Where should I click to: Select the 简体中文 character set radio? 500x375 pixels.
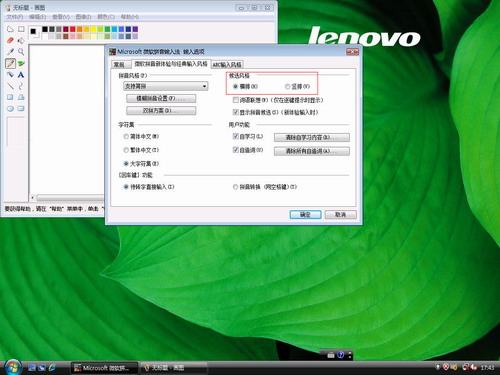126,136
